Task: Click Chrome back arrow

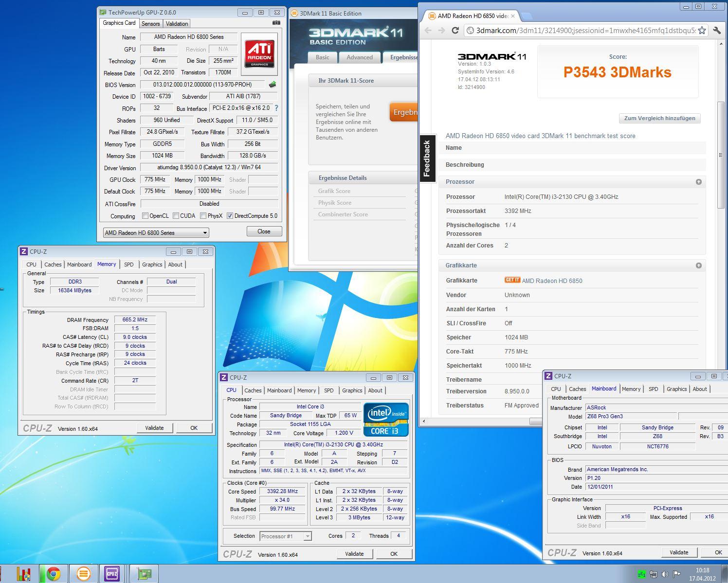Action: pos(428,30)
